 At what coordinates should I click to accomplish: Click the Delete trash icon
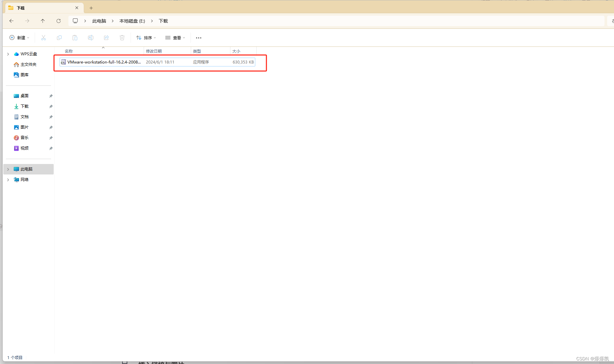122,38
